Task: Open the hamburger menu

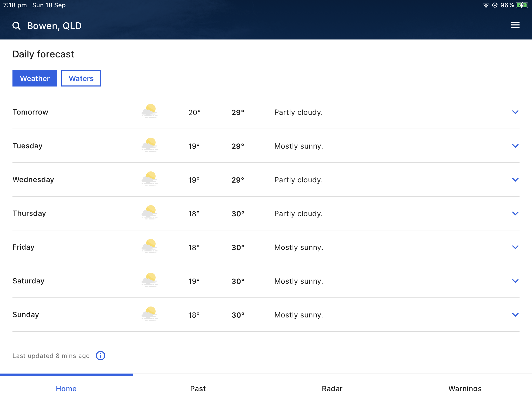Action: tap(515, 25)
